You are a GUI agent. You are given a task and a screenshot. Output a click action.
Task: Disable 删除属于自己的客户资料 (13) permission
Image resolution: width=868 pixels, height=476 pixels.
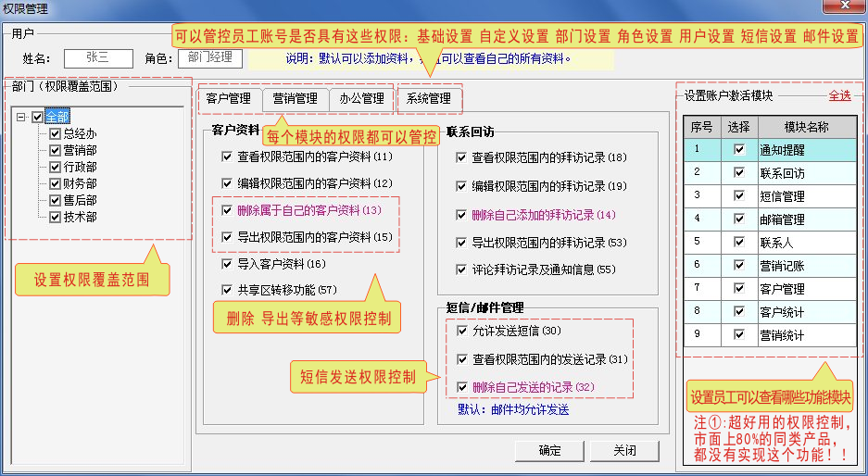[226, 210]
